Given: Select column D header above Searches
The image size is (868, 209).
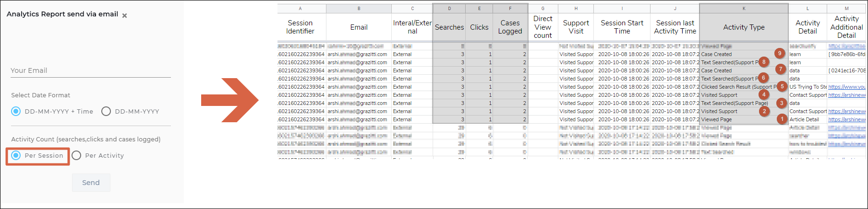Looking at the screenshot, I should [449, 8].
